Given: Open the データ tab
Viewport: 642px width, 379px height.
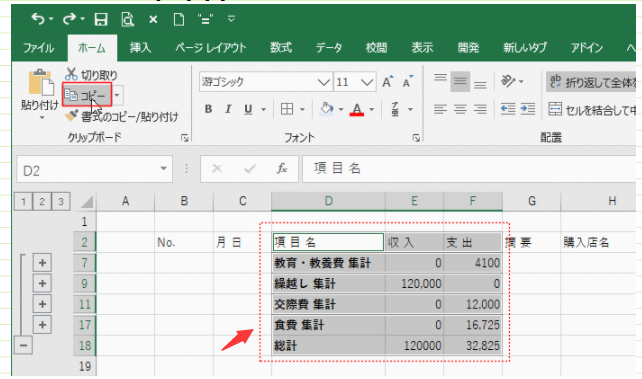Looking at the screenshot, I should (x=329, y=48).
